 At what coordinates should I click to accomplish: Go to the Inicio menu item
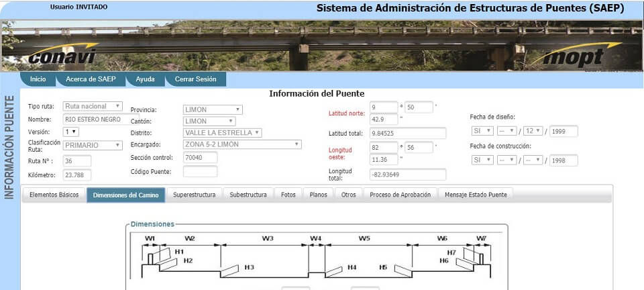pos(38,79)
